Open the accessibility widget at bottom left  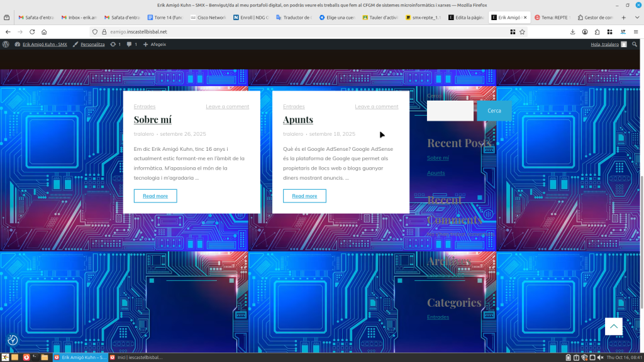pyautogui.click(x=13, y=340)
